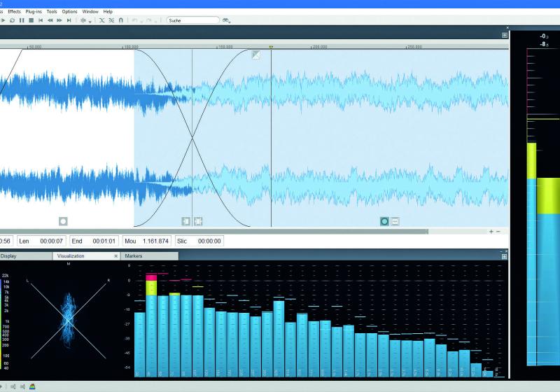Screen dimensions: 560x392
Task: Click the rewind transport icon
Action: (50, 20)
